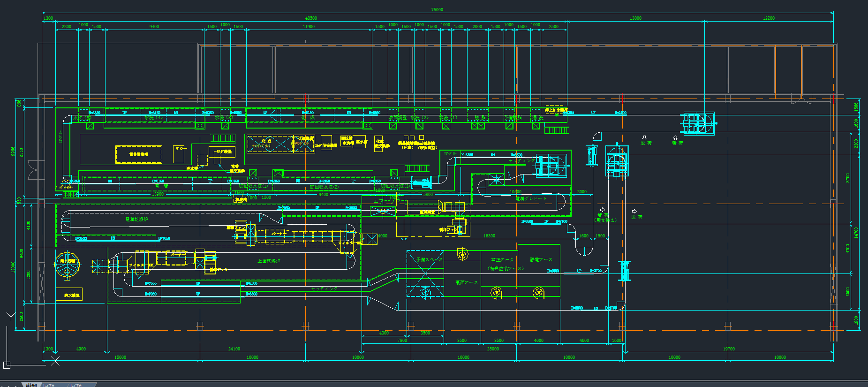Click the 16300 dimension text
The height and width of the screenshot is (387, 868).
pos(489,236)
